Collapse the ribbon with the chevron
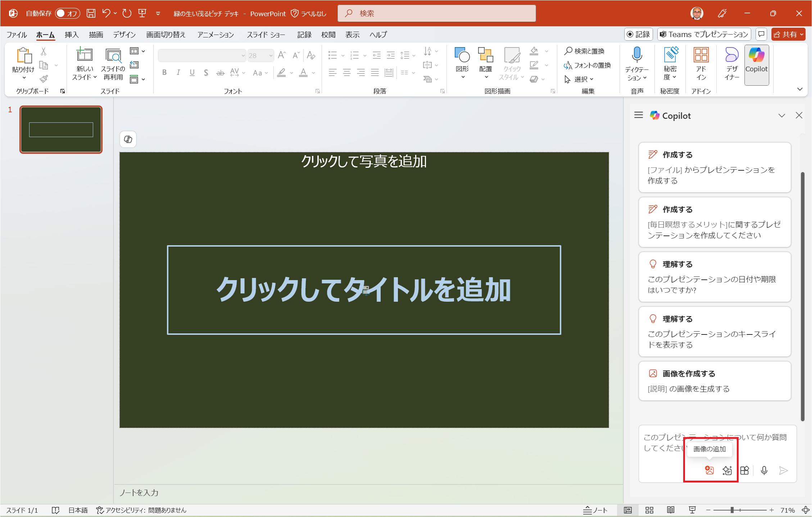 (800, 89)
